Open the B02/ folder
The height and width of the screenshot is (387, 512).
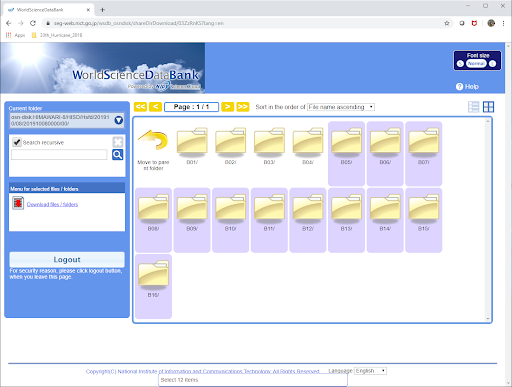pyautogui.click(x=231, y=142)
